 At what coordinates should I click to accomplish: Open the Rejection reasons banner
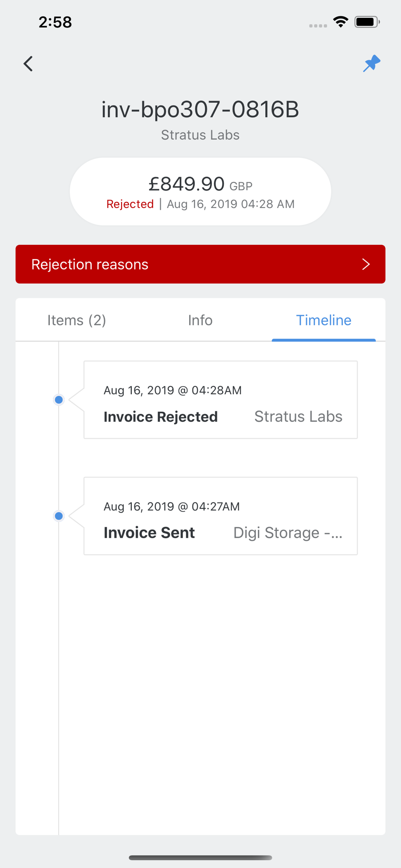point(200,264)
